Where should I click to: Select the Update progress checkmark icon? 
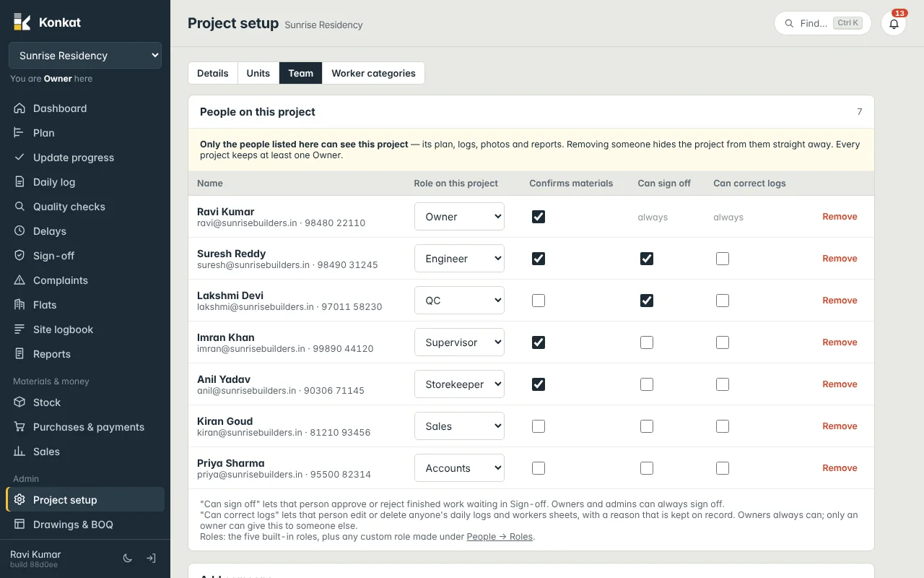pos(19,158)
